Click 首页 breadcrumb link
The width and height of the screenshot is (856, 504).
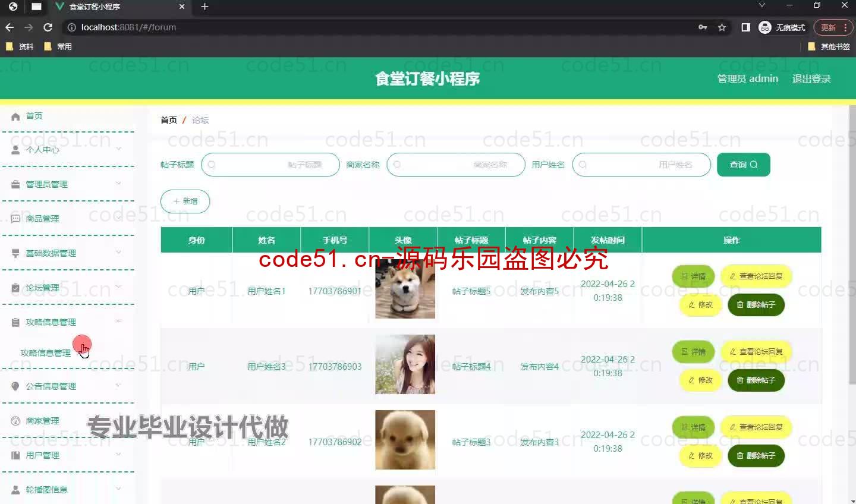[169, 120]
